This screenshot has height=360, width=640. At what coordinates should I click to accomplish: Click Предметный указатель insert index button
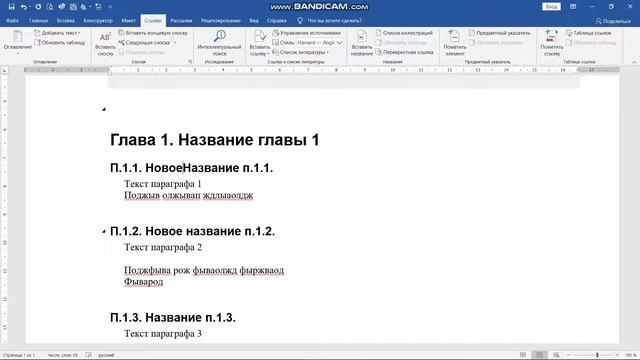pos(499,33)
